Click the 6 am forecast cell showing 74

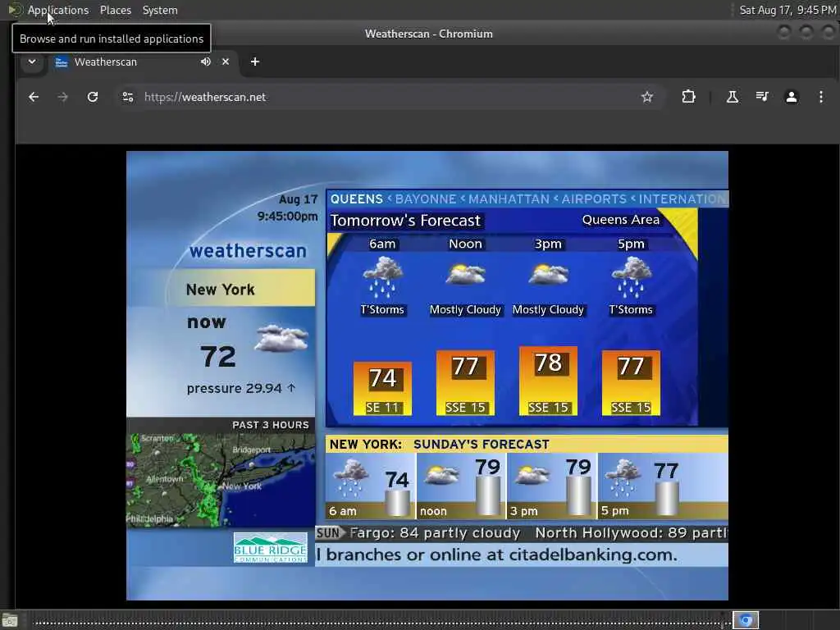click(x=370, y=486)
